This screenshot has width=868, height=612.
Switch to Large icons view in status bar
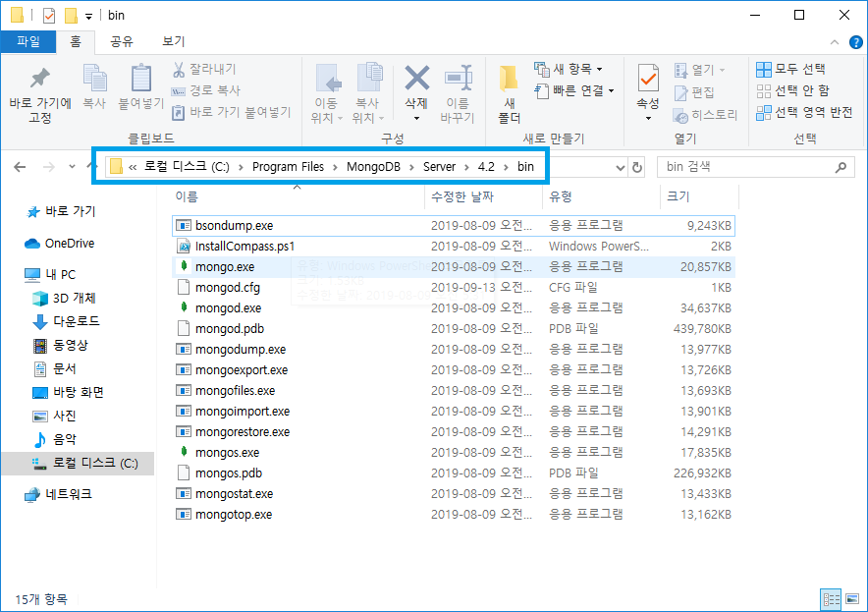coord(852,598)
